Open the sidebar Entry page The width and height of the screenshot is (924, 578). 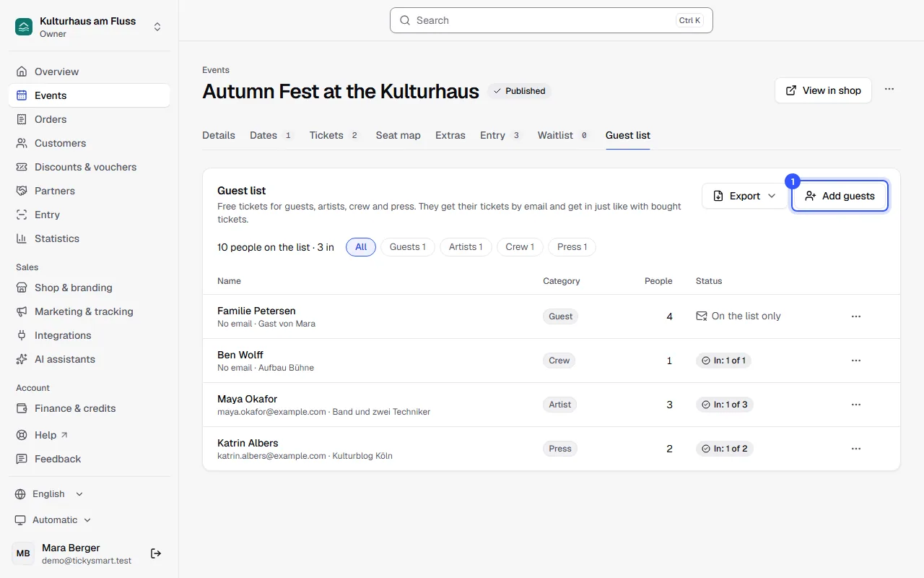(x=90, y=215)
